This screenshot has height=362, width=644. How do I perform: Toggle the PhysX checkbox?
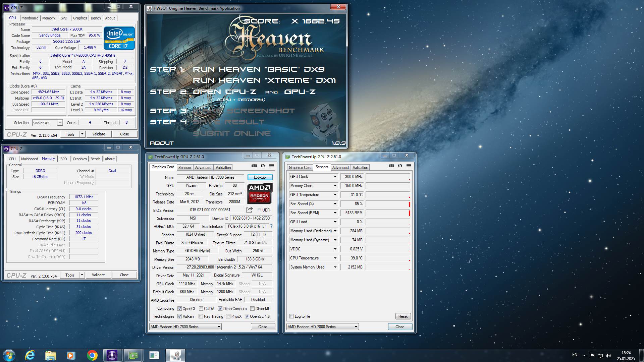pos(228,316)
